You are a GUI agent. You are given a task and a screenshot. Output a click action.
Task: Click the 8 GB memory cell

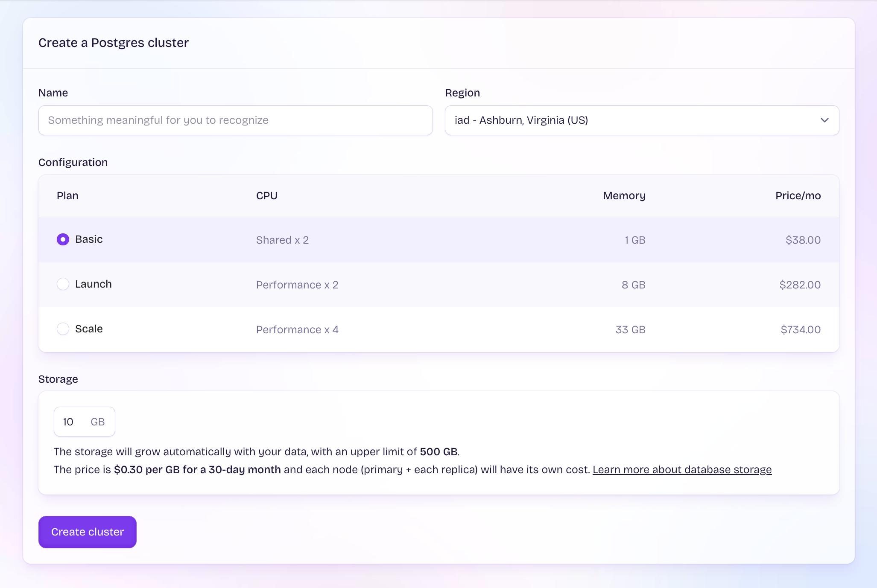coord(634,285)
